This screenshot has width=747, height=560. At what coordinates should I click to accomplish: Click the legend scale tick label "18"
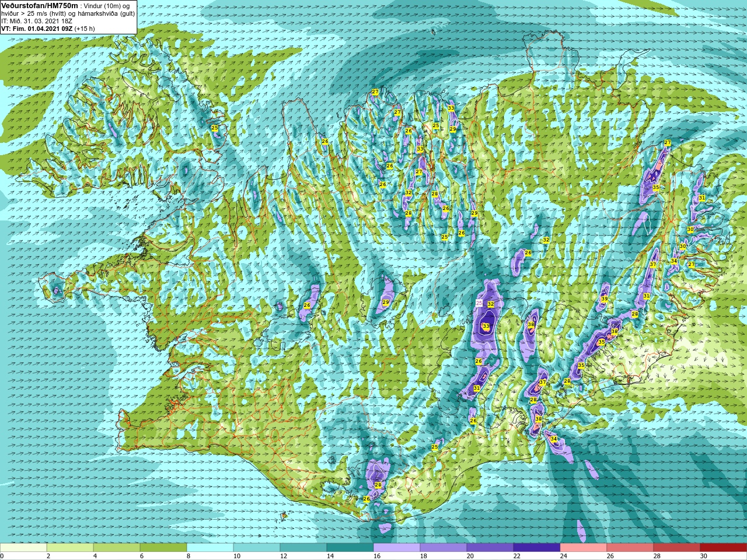(424, 556)
